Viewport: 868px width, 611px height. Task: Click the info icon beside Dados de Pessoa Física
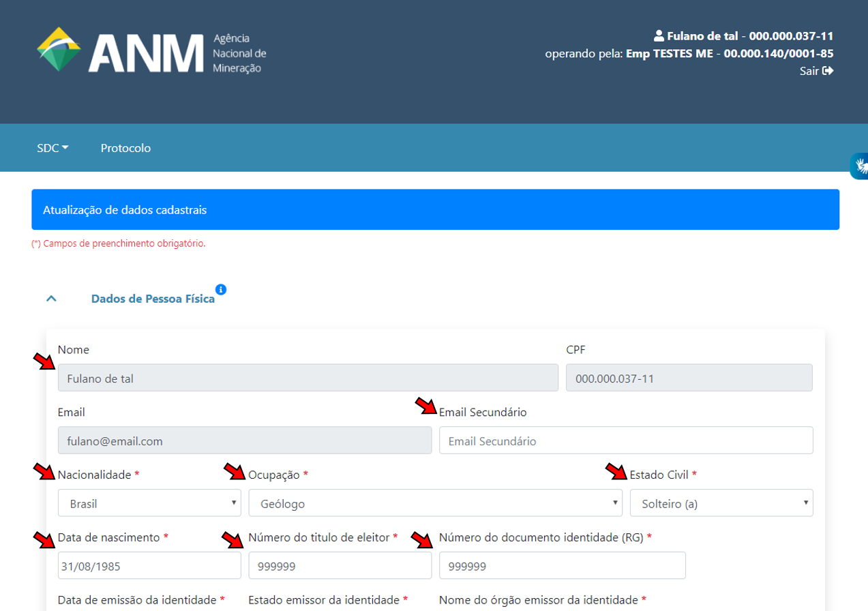[x=220, y=290]
